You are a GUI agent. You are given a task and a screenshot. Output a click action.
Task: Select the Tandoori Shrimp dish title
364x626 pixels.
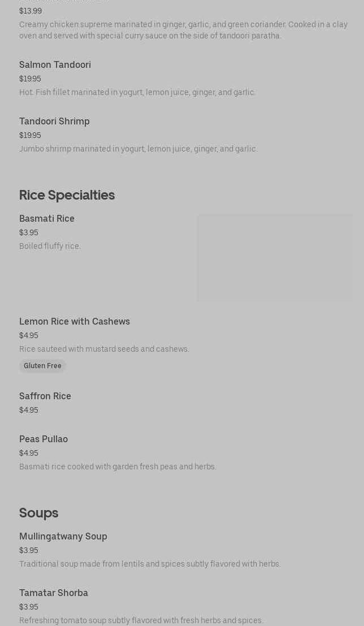click(x=54, y=122)
